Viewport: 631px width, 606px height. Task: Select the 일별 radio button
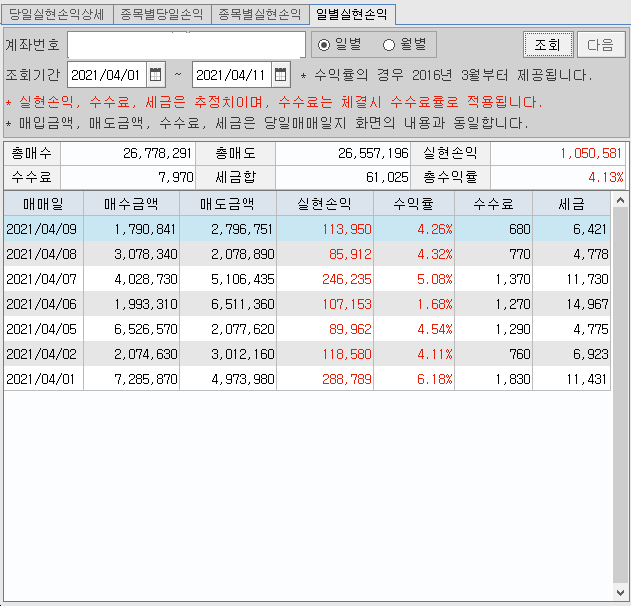click(x=323, y=45)
